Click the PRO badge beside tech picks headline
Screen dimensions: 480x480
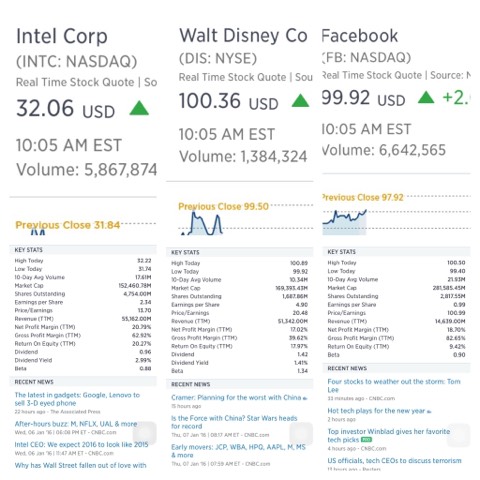coord(366,440)
